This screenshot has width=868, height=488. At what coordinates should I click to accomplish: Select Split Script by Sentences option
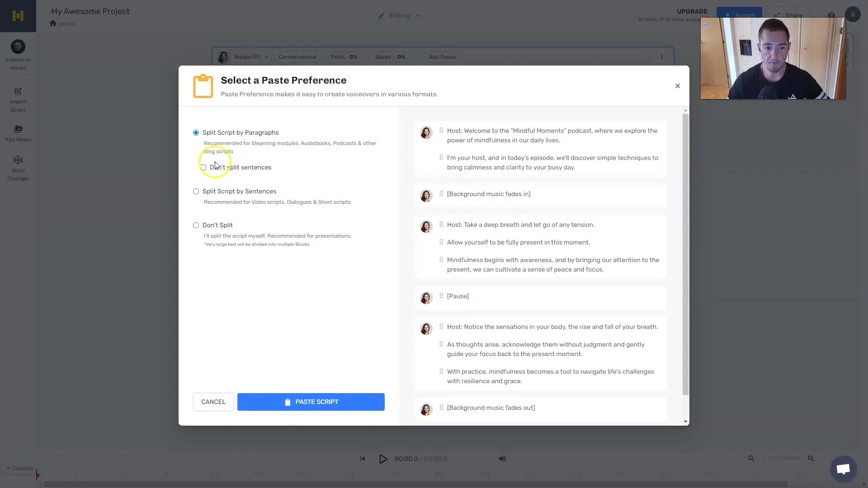point(196,191)
